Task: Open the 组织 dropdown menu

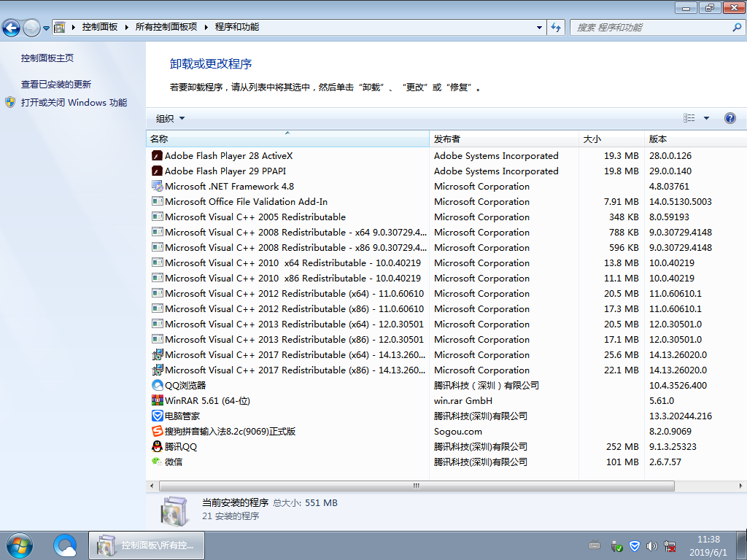Action: [x=170, y=119]
